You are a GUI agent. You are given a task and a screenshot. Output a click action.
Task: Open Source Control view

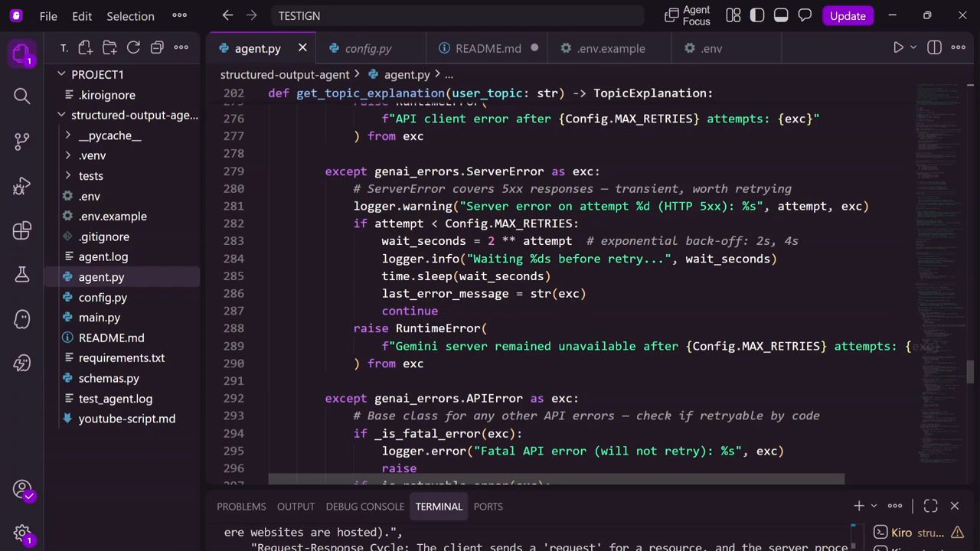pos(21,141)
